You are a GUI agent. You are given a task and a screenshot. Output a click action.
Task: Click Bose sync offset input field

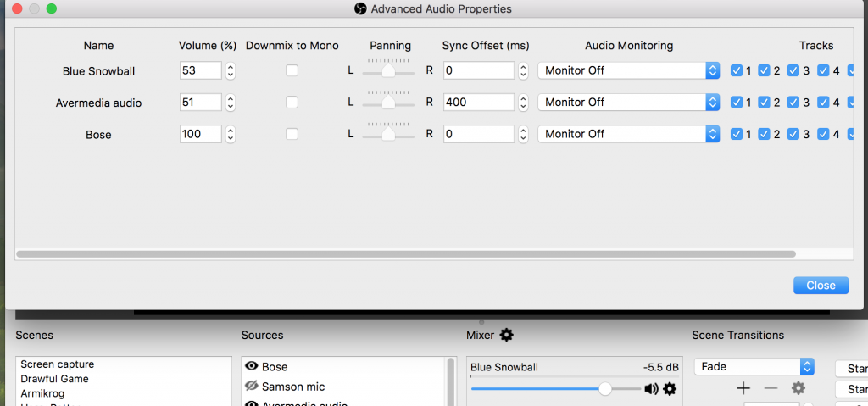coord(479,134)
